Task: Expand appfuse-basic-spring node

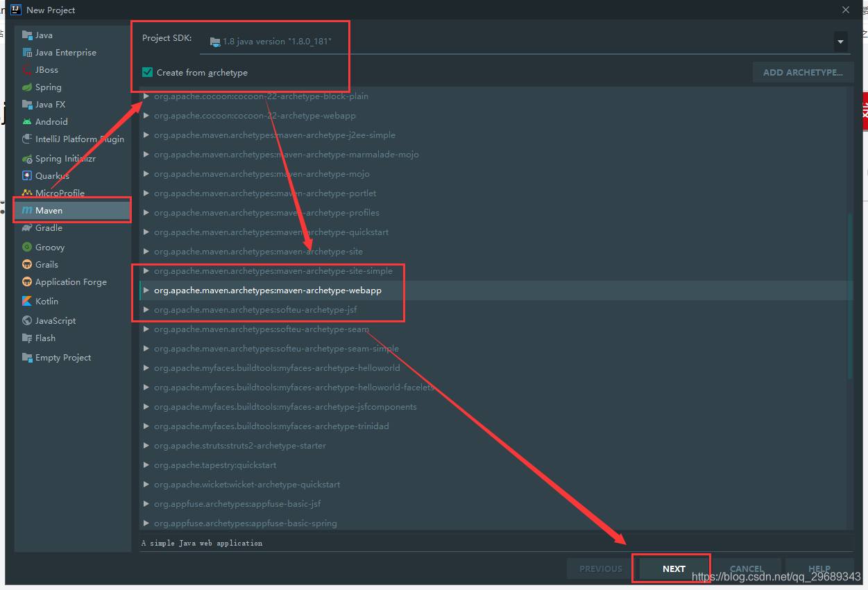Action: pos(146,523)
